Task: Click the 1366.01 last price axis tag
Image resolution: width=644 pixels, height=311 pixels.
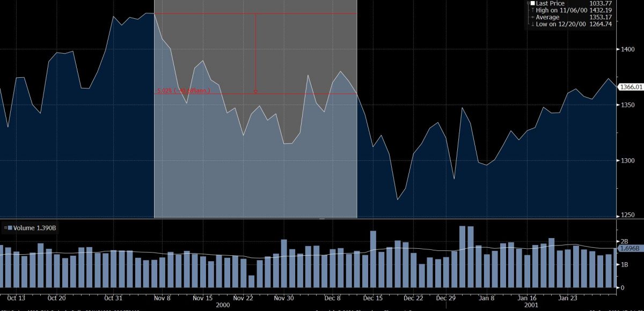Action: pyautogui.click(x=631, y=87)
